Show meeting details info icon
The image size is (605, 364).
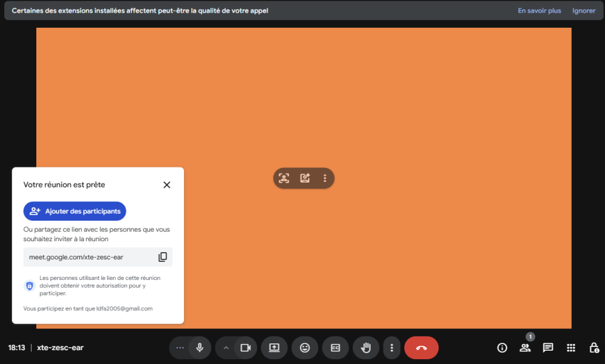pos(502,348)
